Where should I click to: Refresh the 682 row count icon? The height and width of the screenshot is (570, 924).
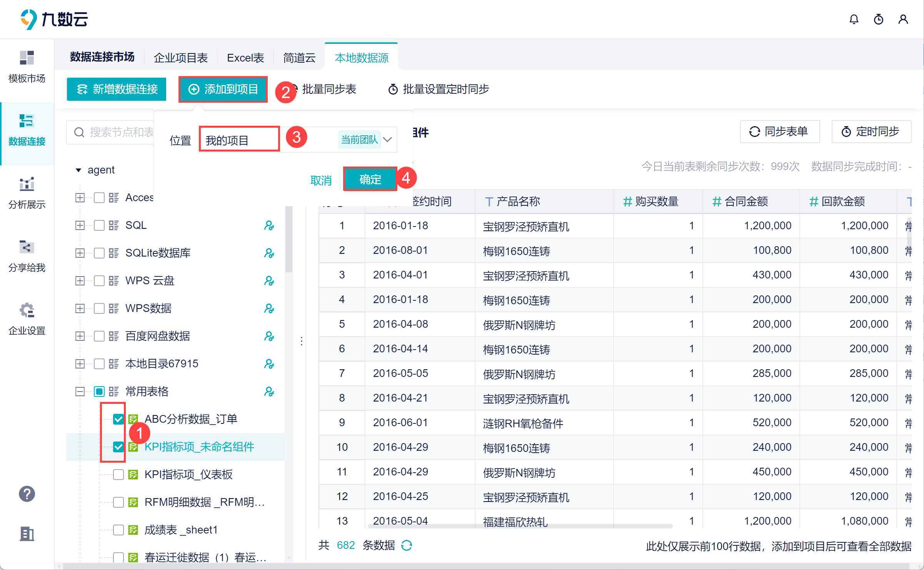coord(407,545)
